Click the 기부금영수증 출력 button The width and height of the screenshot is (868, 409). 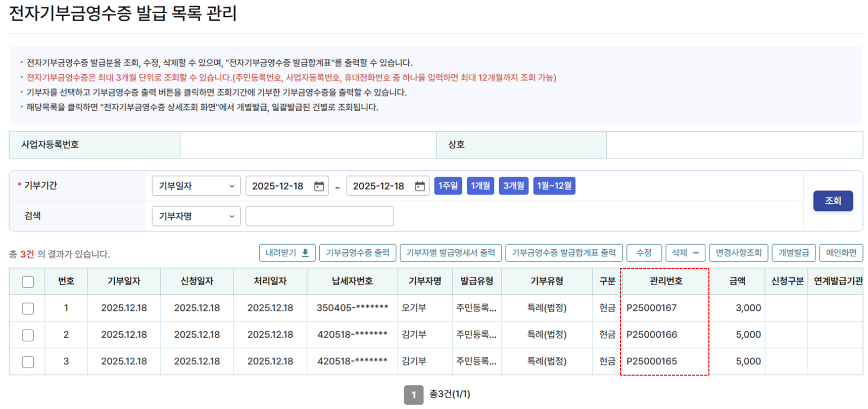357,253
